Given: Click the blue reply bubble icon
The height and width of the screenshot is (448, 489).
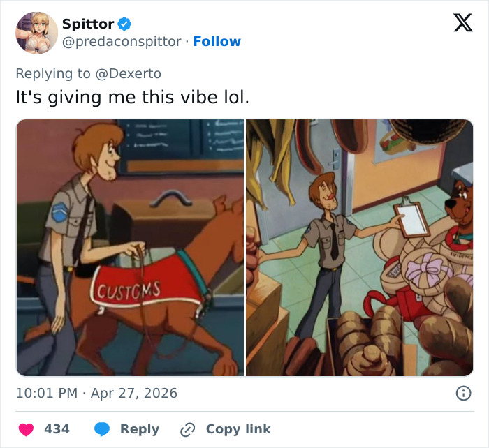Looking at the screenshot, I should point(101,429).
